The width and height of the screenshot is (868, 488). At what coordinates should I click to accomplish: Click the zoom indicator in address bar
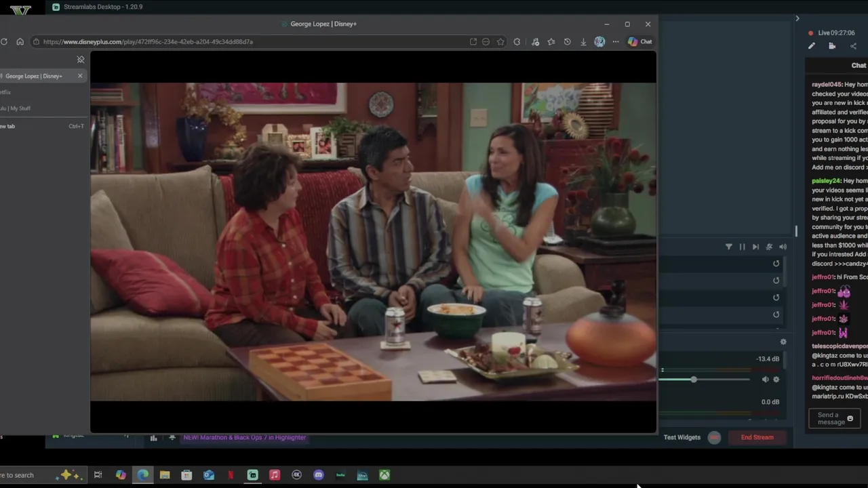coord(486,41)
